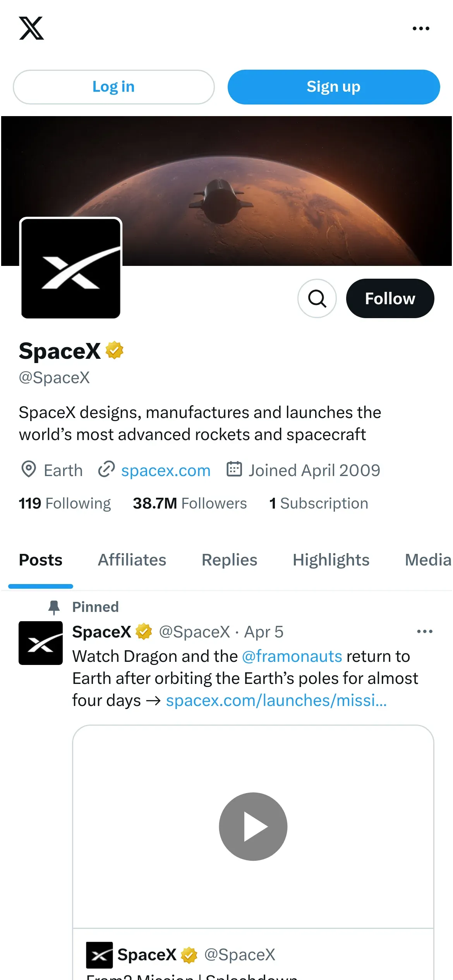Open the top-right more options menu
Screen dimensions: 453x980
click(x=421, y=28)
